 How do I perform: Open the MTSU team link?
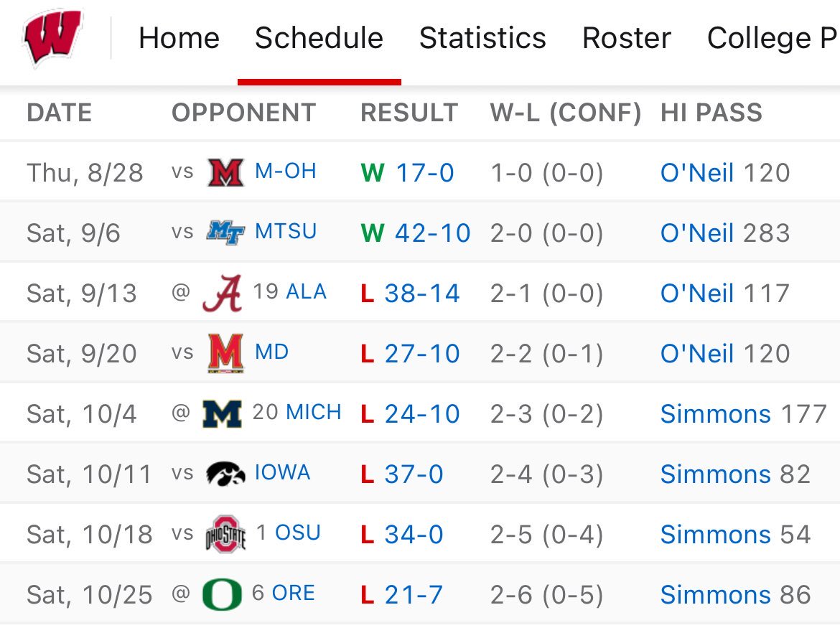[x=285, y=232]
